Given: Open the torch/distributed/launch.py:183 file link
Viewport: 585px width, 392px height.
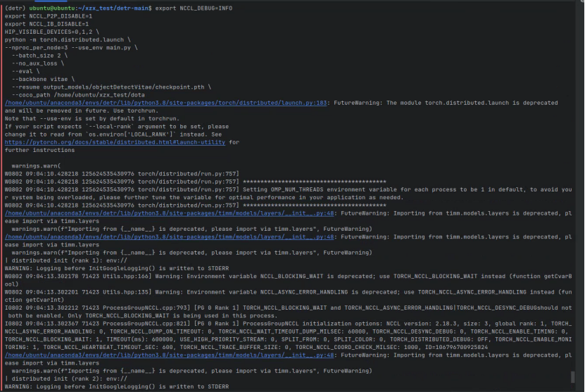Looking at the screenshot, I should point(165,103).
